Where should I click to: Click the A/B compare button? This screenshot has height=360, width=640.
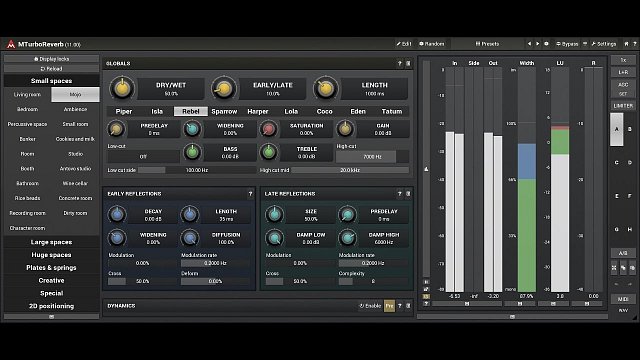click(623, 253)
